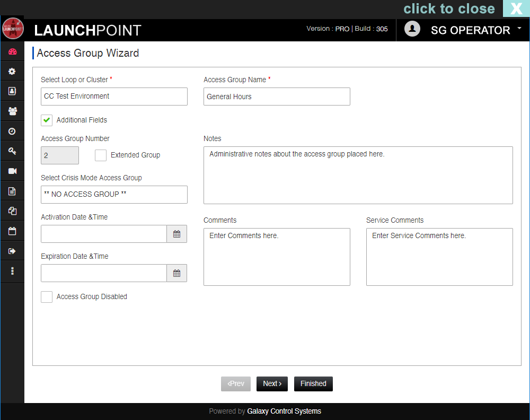
Task: Click the Next button
Action: click(x=272, y=383)
